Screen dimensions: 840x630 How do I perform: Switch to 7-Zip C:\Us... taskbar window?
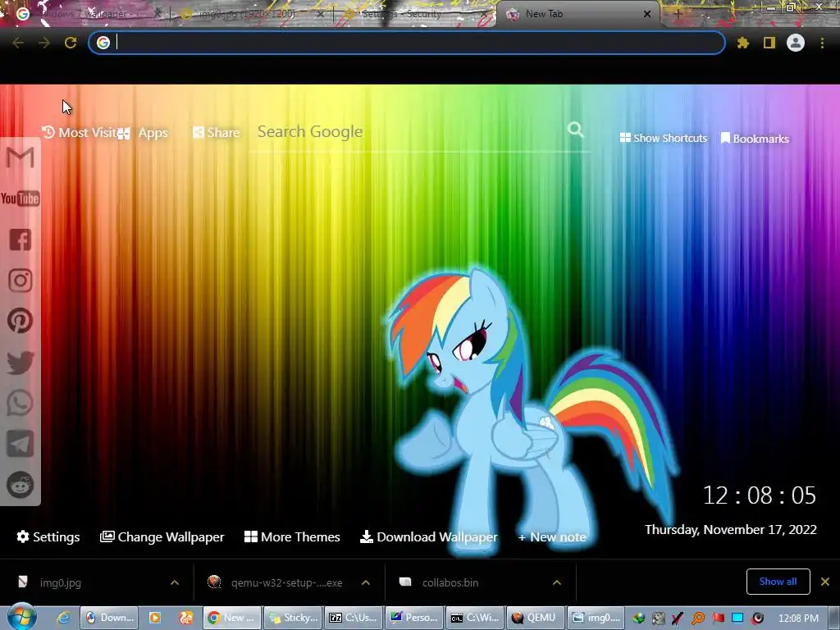[354, 618]
